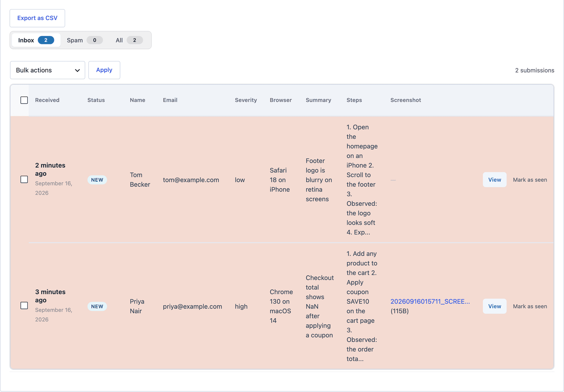Open the Spam tab

tap(85, 40)
